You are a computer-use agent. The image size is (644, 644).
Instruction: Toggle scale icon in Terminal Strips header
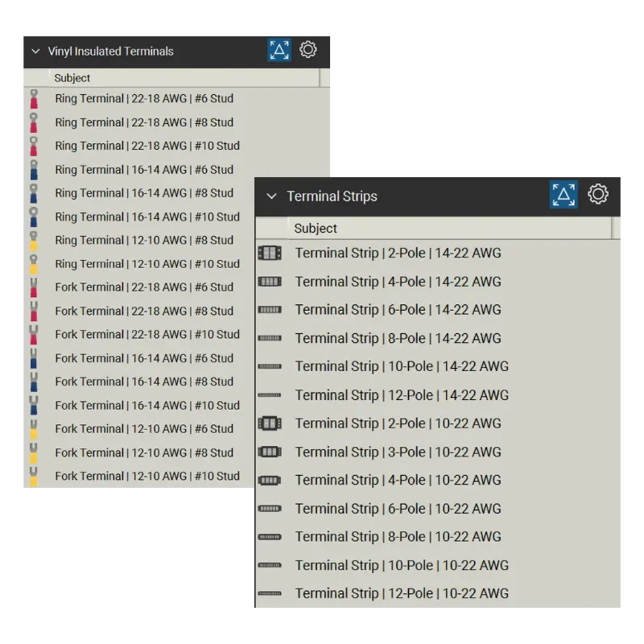coord(563,194)
